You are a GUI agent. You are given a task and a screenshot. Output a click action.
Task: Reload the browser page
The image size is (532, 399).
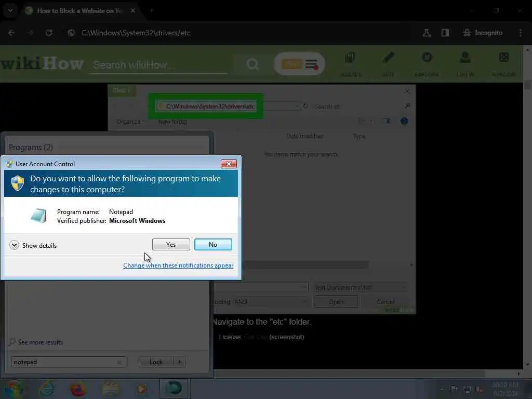pos(49,33)
